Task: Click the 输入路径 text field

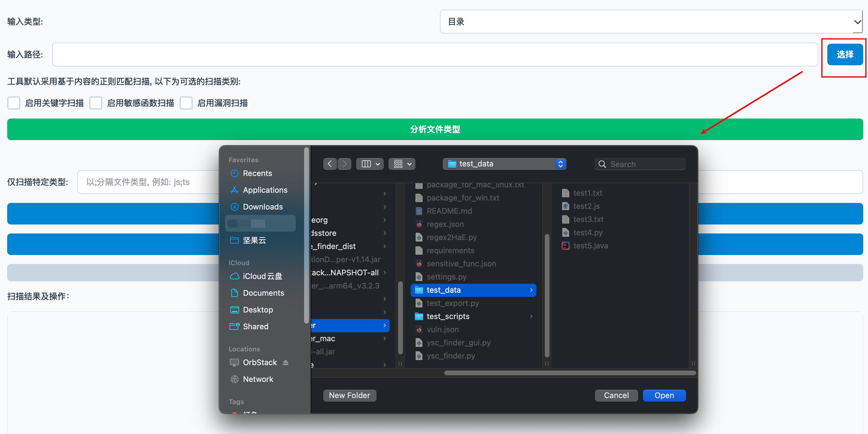Action: pos(435,54)
